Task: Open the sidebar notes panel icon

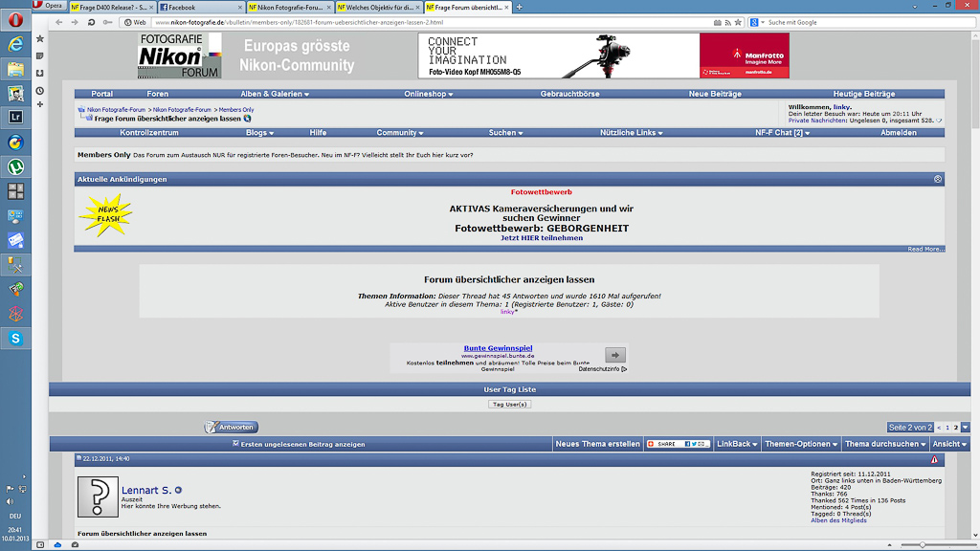Action: point(40,56)
